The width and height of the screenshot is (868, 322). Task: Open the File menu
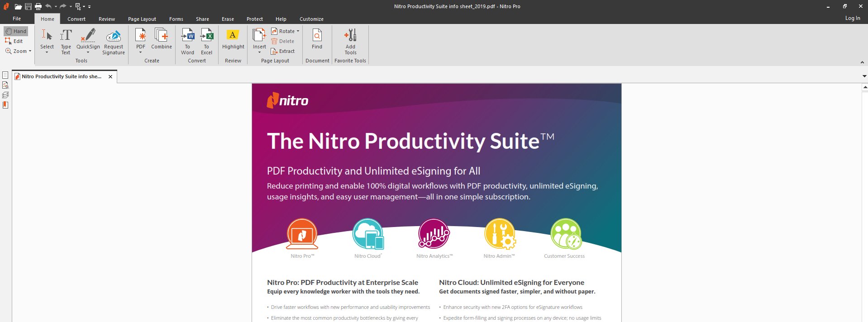[x=17, y=19]
